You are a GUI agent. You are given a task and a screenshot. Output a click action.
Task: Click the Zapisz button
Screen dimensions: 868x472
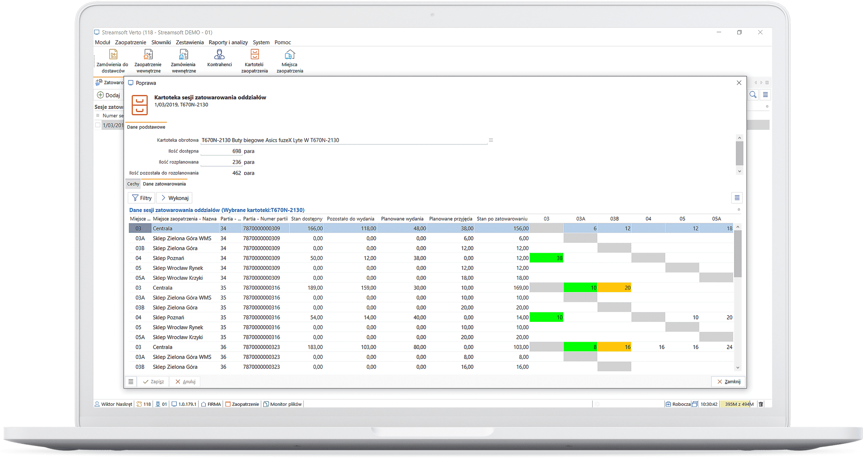tap(153, 382)
